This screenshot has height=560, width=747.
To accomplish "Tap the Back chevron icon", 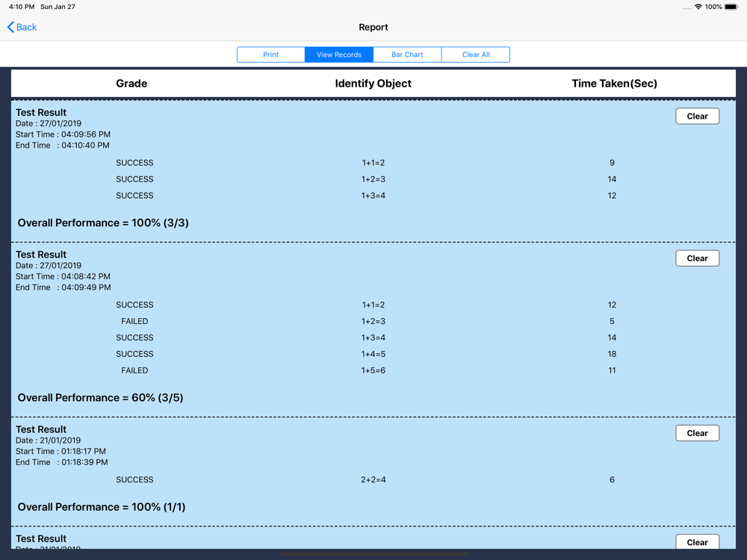I will 10,27.
